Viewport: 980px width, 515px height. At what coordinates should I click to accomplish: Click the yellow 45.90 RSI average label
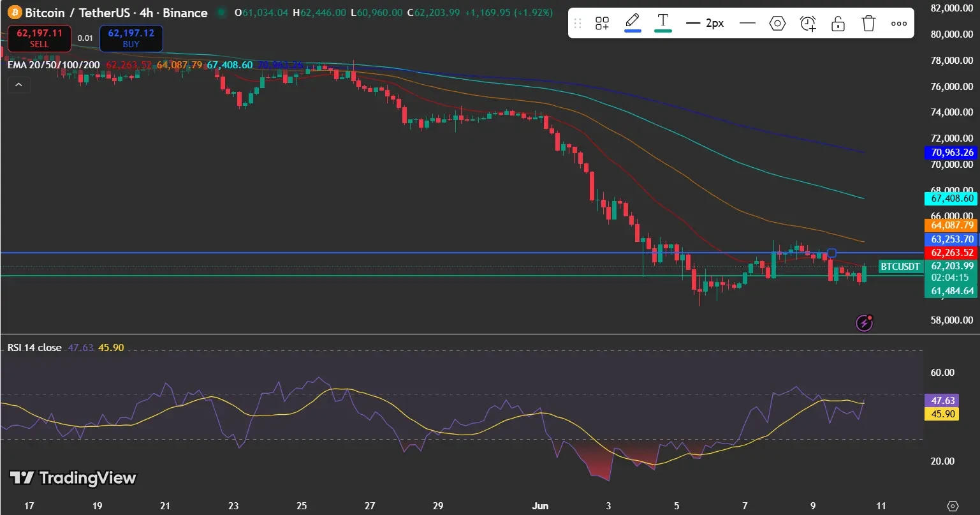coord(941,414)
